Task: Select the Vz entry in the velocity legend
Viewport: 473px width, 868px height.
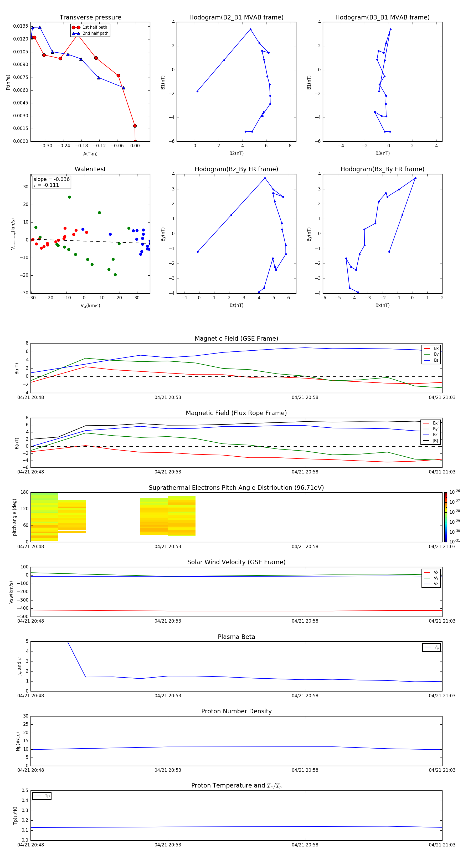Action: pyautogui.click(x=431, y=584)
